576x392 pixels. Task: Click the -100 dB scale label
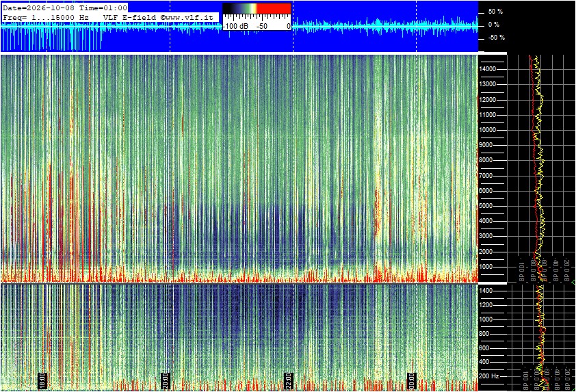[x=235, y=27]
